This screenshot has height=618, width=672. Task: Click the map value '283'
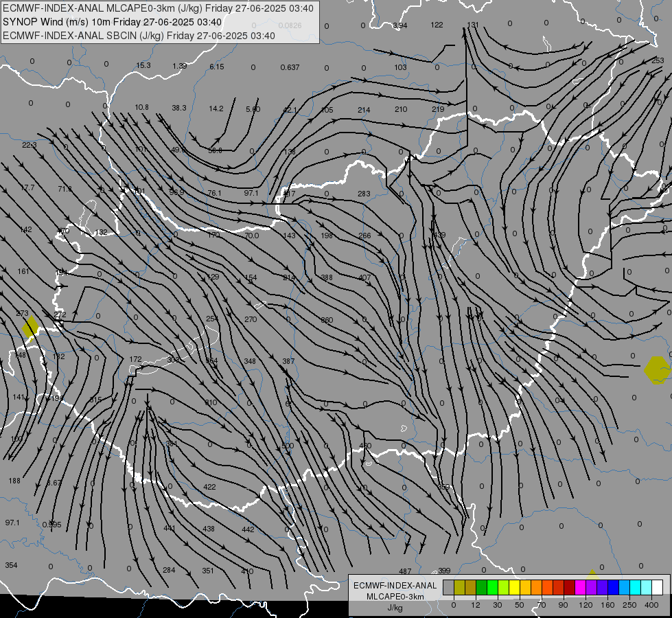pos(364,194)
